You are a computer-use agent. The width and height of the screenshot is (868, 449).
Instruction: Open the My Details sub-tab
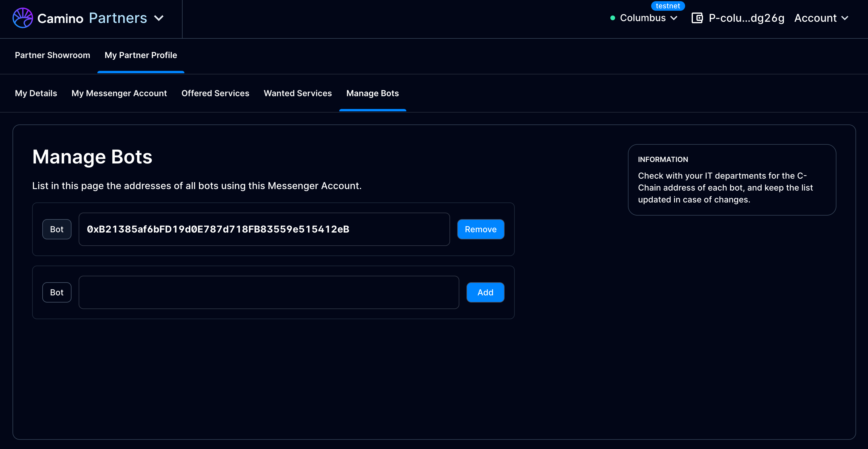pyautogui.click(x=36, y=93)
